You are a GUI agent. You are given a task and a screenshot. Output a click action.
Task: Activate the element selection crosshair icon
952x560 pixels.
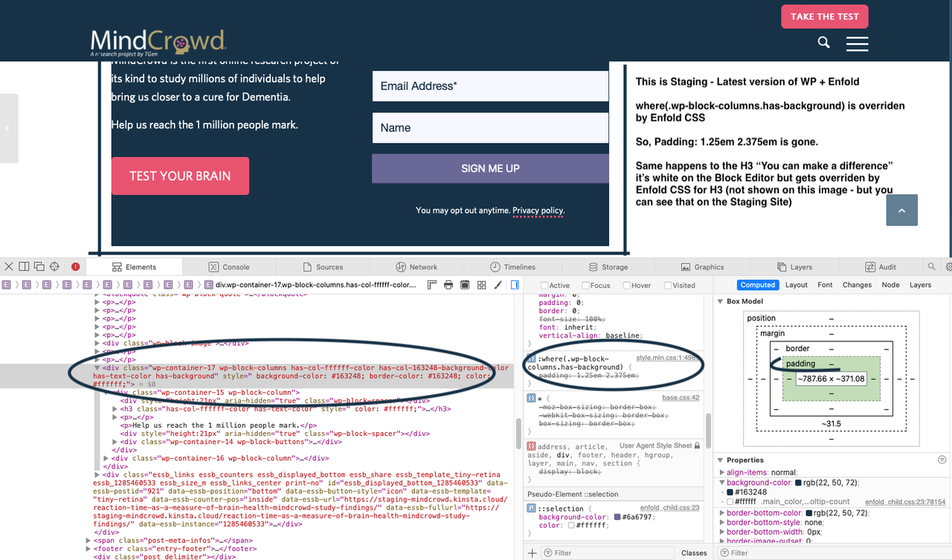[54, 266]
